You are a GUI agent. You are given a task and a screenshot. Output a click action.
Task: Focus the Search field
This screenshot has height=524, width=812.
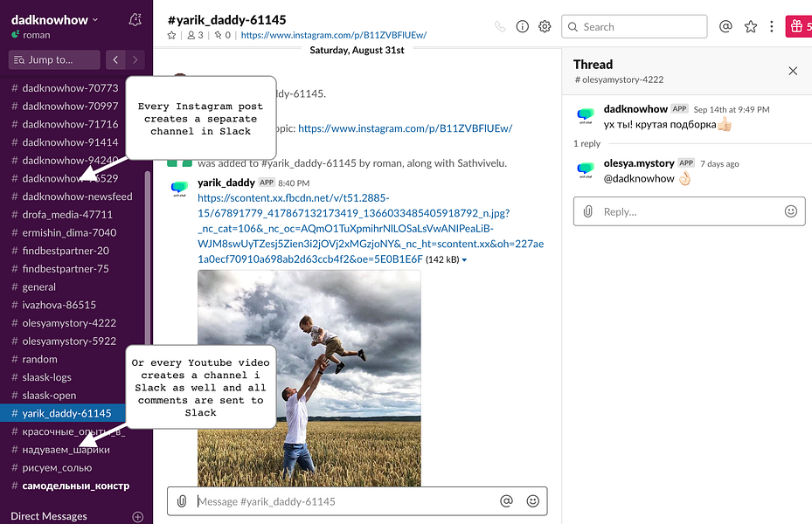coord(634,26)
